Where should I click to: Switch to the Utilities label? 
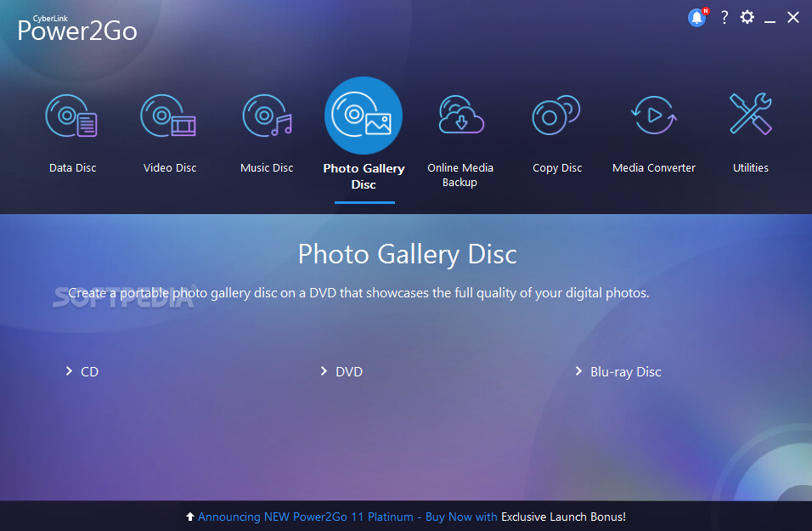click(x=750, y=168)
